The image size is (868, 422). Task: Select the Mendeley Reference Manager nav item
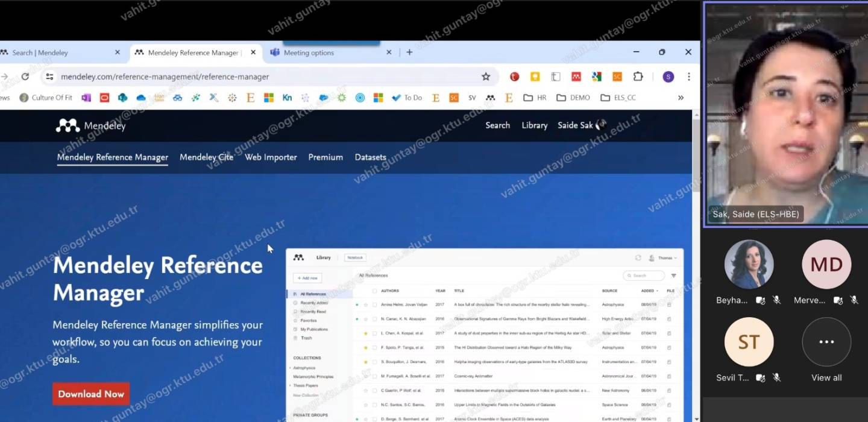pyautogui.click(x=113, y=157)
